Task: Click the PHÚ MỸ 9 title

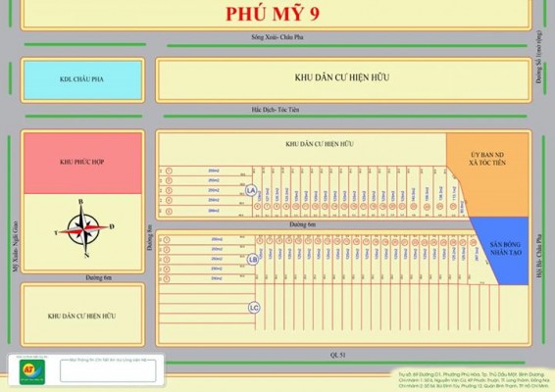Action: [x=273, y=14]
